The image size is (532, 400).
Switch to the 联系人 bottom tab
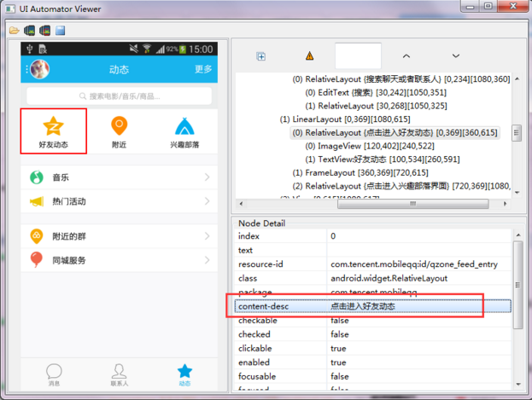(x=119, y=374)
